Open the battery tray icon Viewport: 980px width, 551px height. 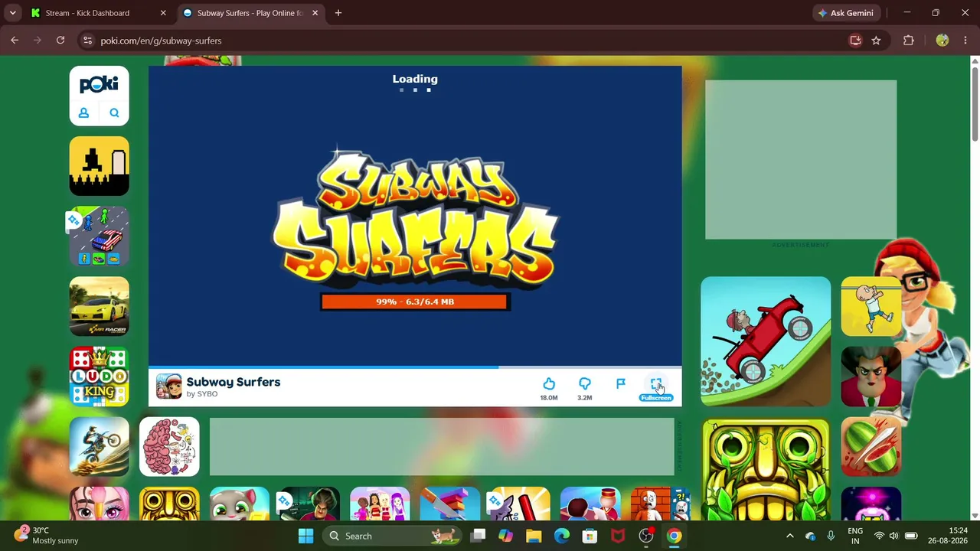pos(911,536)
